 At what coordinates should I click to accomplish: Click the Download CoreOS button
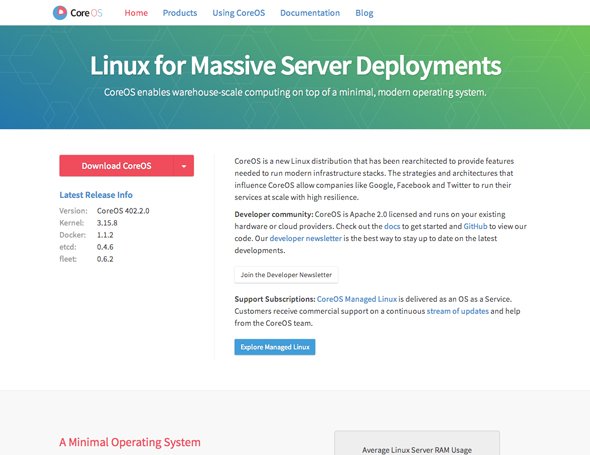pyautogui.click(x=116, y=166)
